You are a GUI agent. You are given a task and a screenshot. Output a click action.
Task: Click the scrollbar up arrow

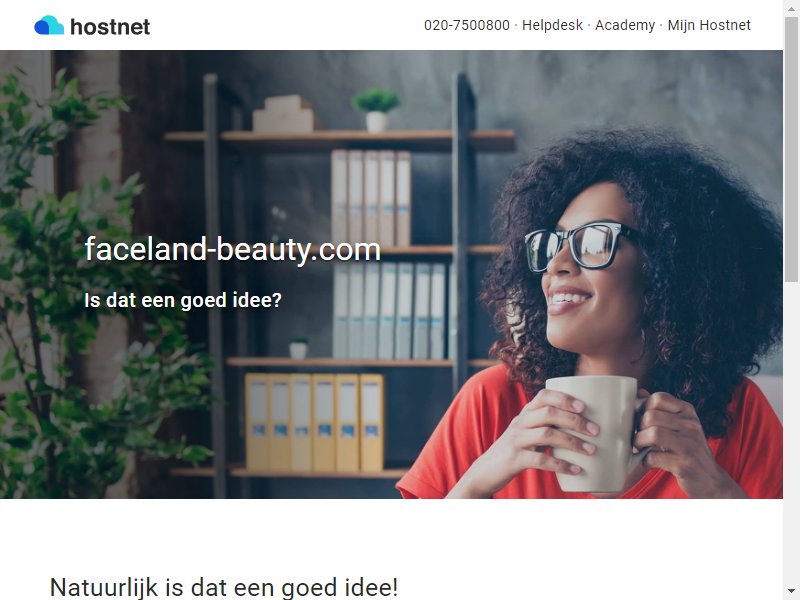point(791,7)
